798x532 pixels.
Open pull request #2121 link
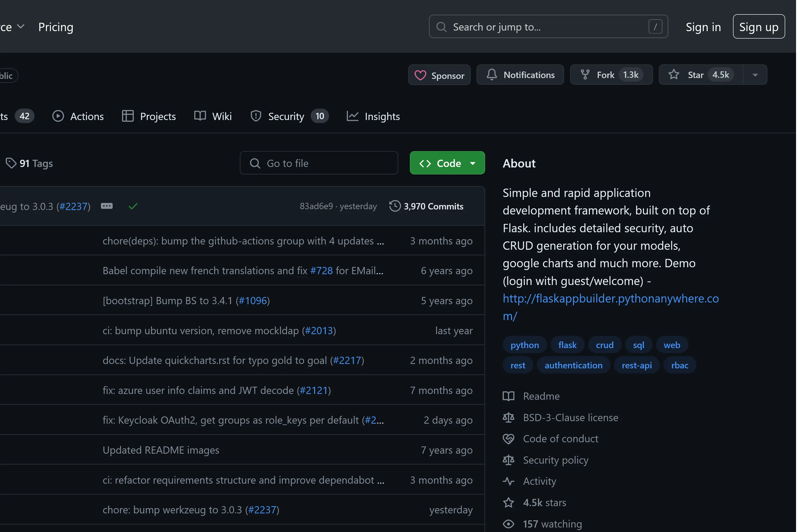coord(314,390)
